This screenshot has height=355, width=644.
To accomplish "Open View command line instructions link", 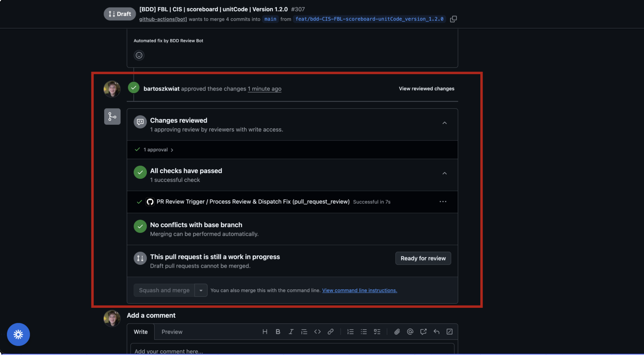I will [x=360, y=290].
